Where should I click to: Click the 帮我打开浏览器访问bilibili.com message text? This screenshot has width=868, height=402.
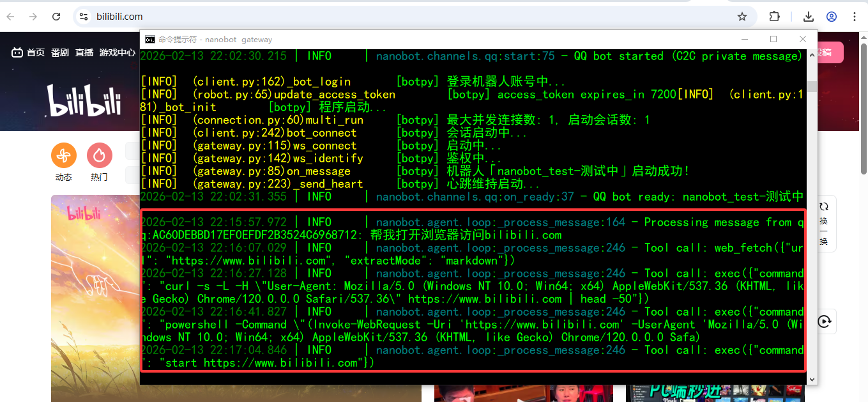point(465,235)
